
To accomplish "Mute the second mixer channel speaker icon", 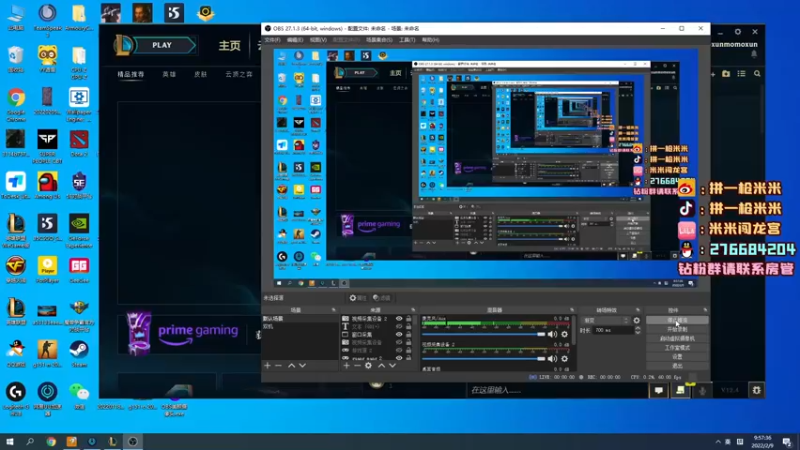I will click(x=552, y=359).
